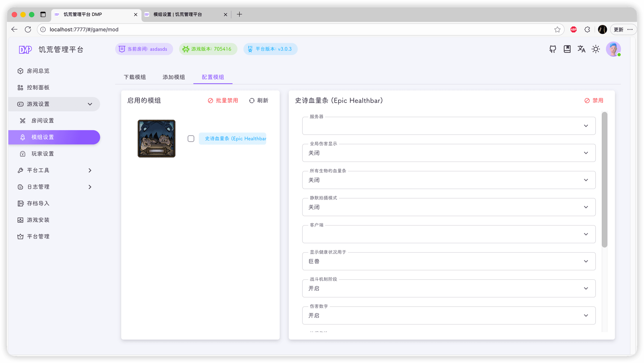
Task: Collapse the 游戏设置 section
Action: coord(54,104)
